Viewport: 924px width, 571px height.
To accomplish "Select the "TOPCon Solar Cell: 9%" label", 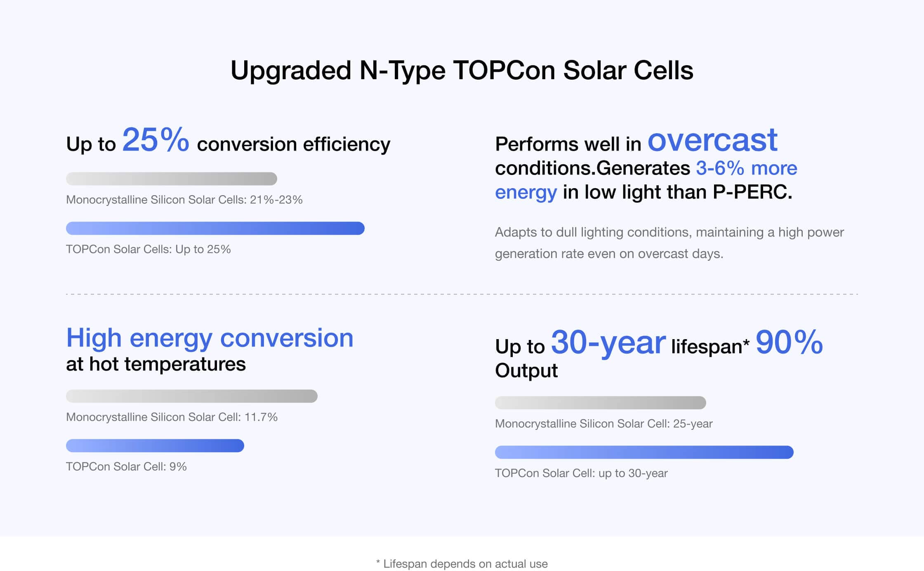I will pos(126,467).
